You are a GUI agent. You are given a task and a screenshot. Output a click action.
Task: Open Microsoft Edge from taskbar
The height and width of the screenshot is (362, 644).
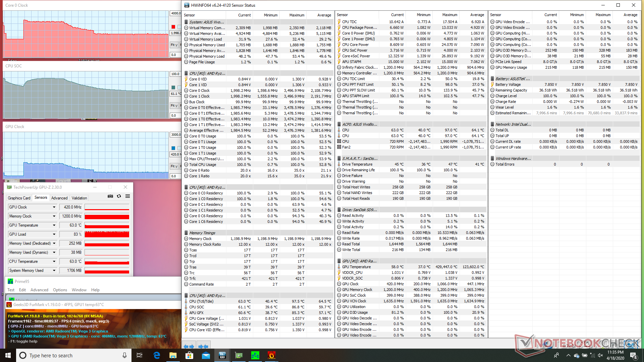click(157, 355)
